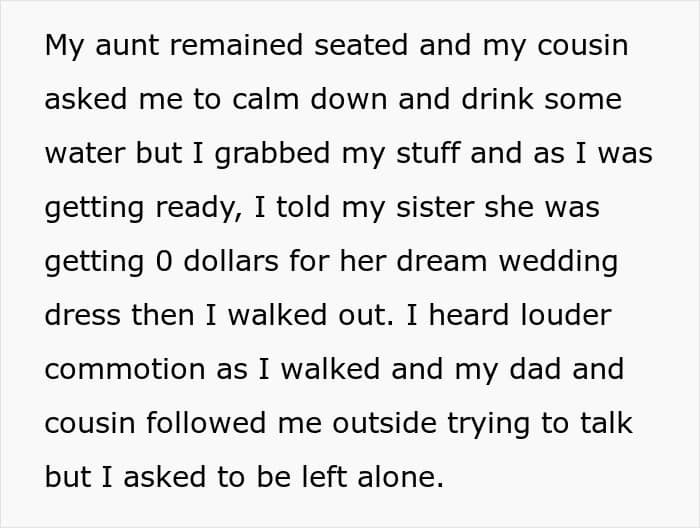Select the word "stuff" in the paragraph
Viewport: 700px width, 528px height.
click(428, 153)
